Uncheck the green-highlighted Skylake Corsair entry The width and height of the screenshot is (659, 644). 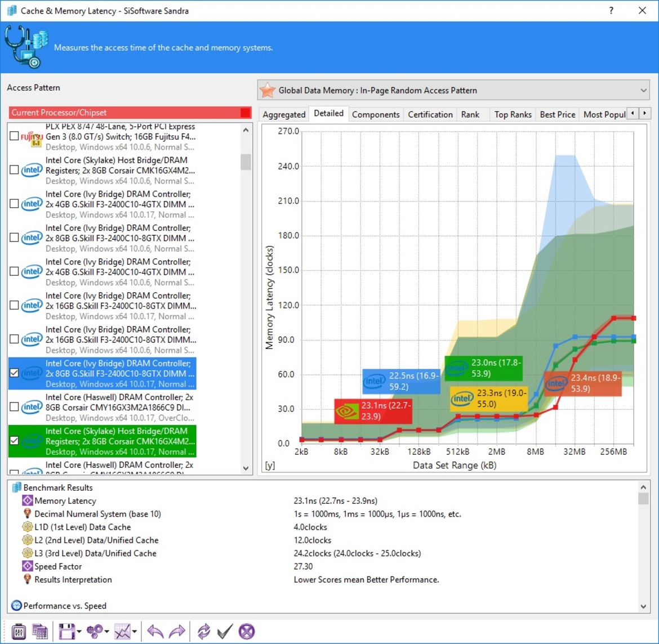pyautogui.click(x=14, y=441)
